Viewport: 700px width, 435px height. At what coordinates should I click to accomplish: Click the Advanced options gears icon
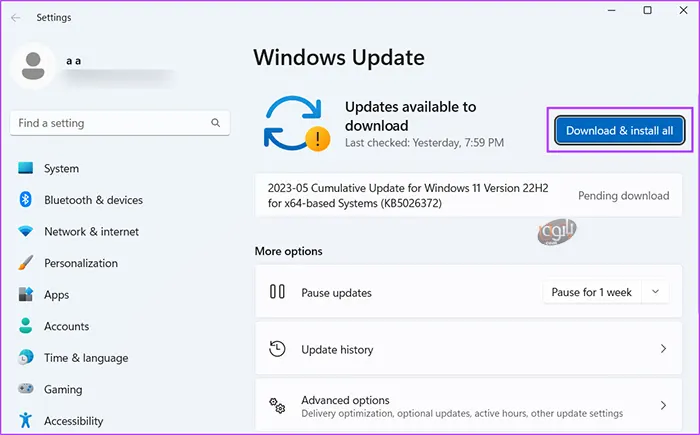coord(277,406)
